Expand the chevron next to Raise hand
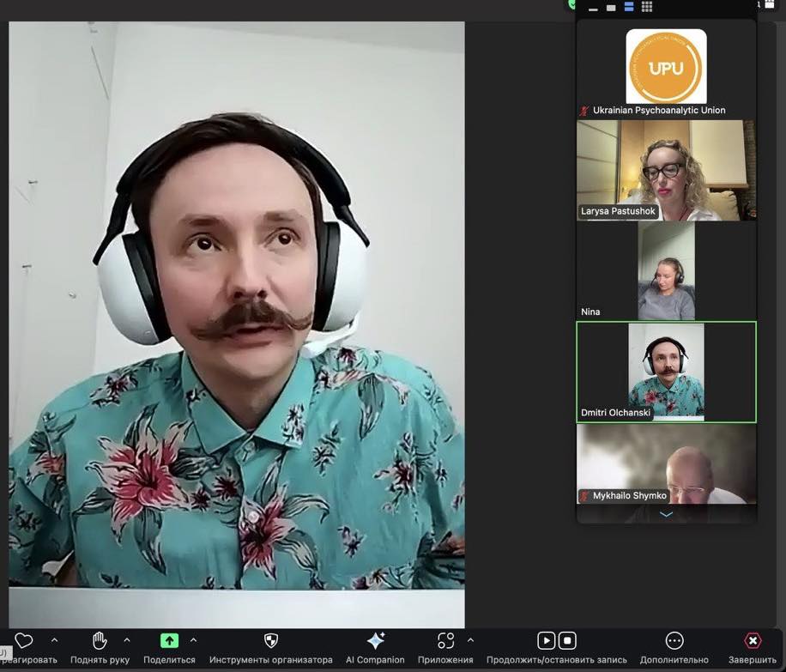The image size is (786, 672). 127,640
